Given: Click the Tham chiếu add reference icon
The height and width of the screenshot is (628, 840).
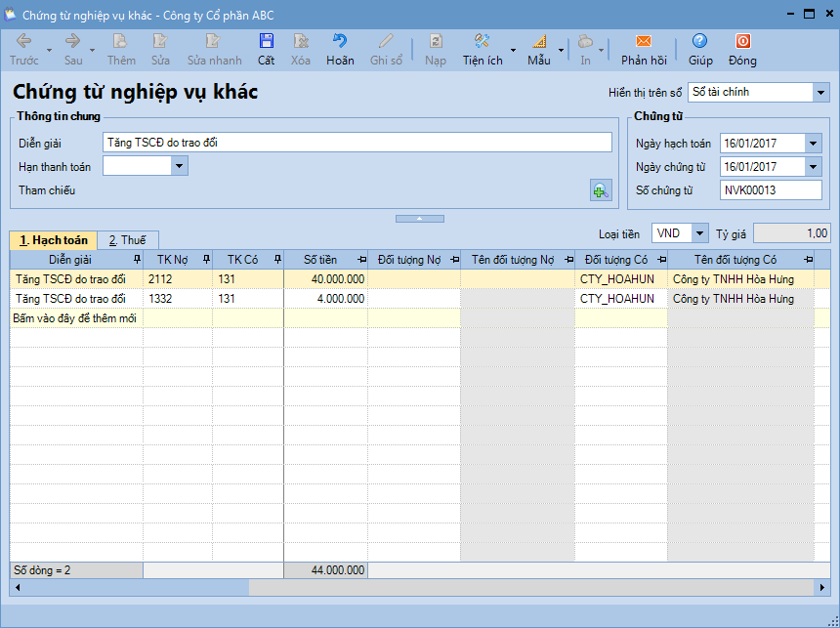Looking at the screenshot, I should [x=601, y=190].
